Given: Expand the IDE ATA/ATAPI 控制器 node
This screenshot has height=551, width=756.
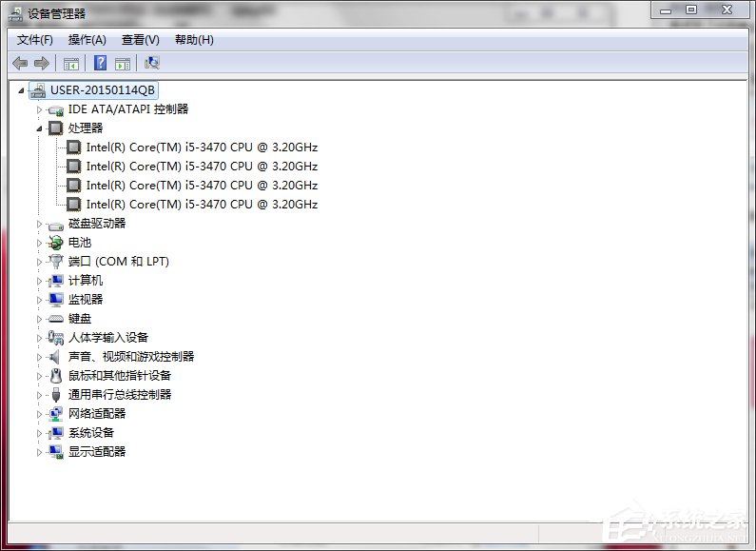Looking at the screenshot, I should [39, 109].
